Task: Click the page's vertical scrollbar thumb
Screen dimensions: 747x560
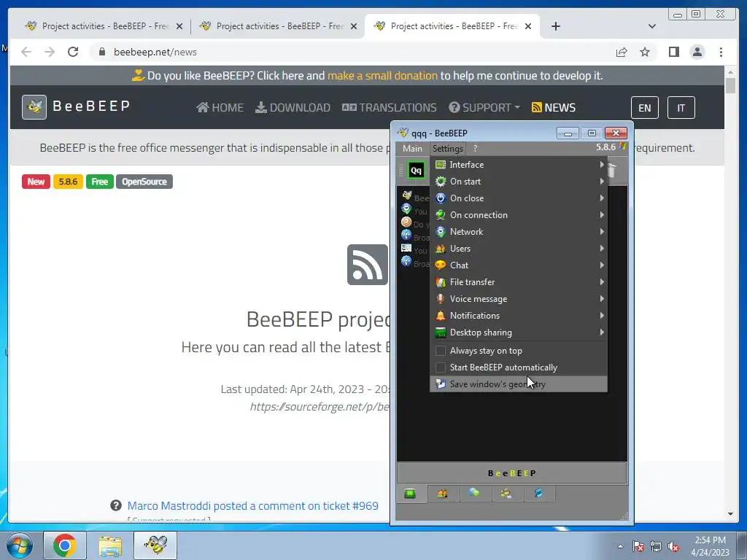Action: coord(730,85)
